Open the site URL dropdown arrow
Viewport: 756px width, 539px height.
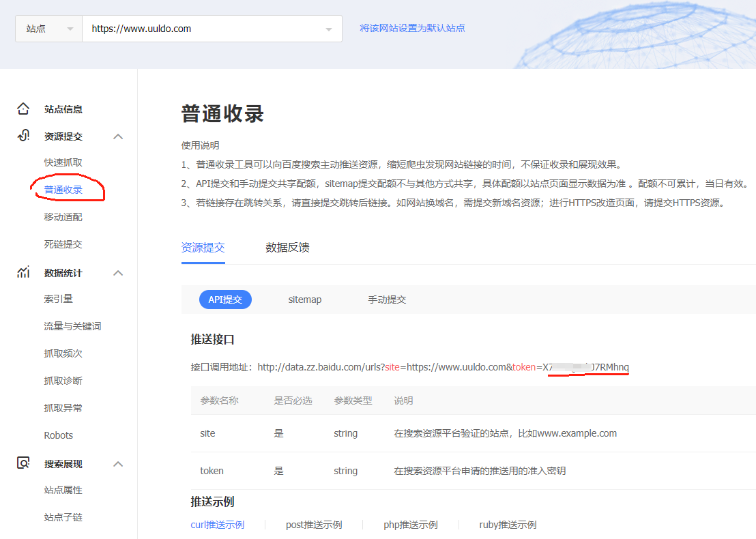coord(329,29)
